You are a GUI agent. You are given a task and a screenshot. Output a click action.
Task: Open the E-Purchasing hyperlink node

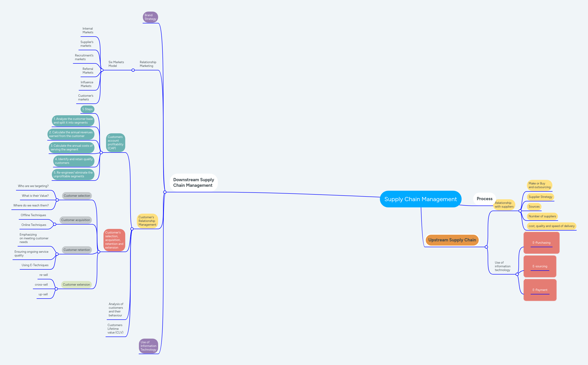pyautogui.click(x=541, y=243)
